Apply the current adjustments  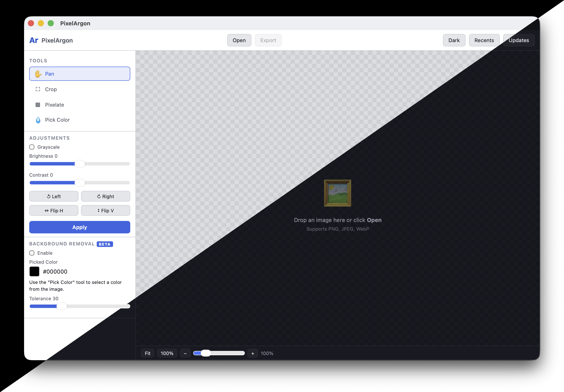(79, 227)
